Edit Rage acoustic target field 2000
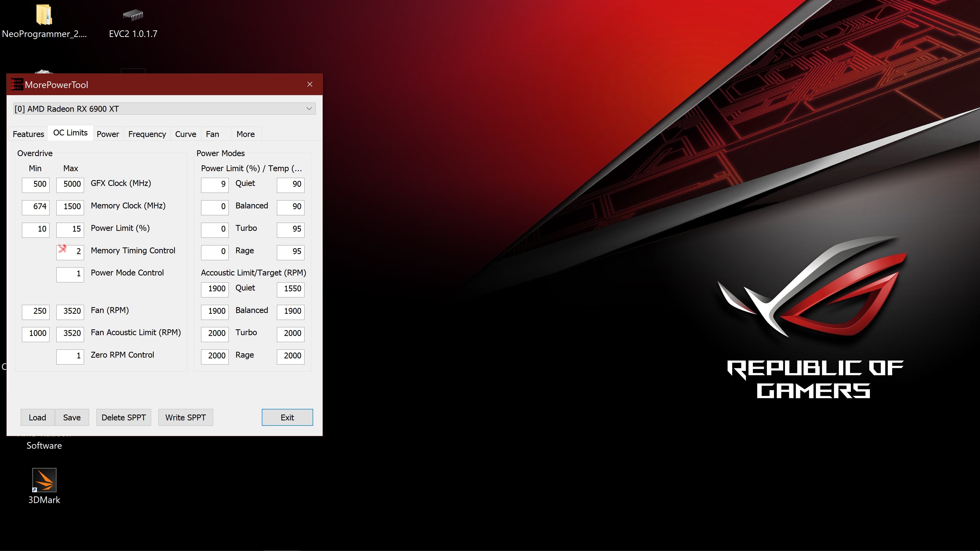 291,357
